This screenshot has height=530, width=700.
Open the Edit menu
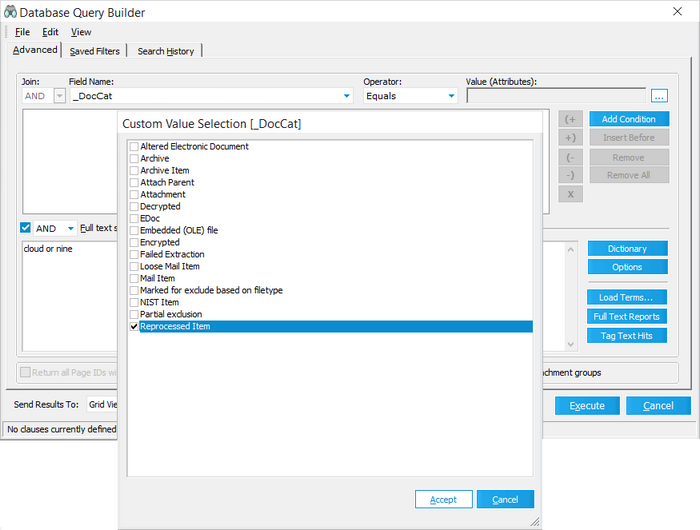pos(50,32)
